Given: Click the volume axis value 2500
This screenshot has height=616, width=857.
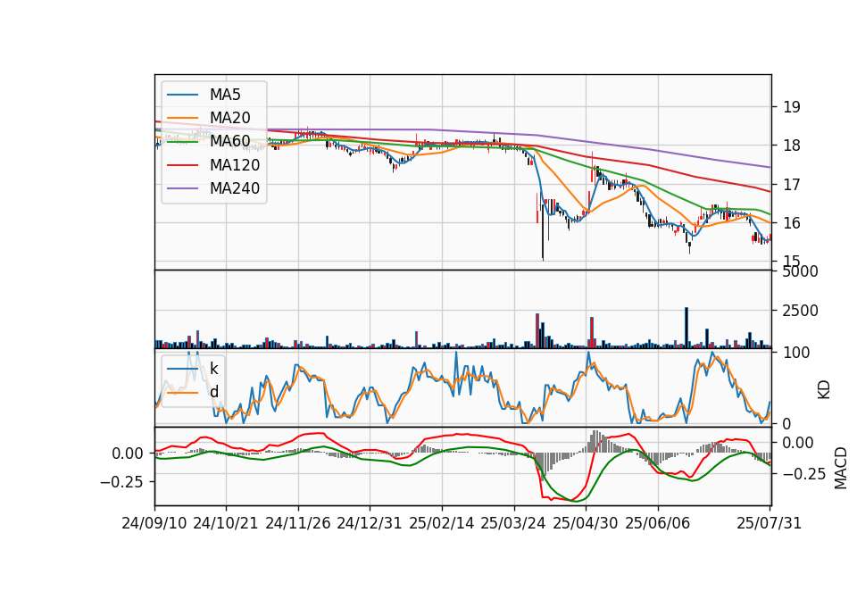Looking at the screenshot, I should (x=801, y=311).
